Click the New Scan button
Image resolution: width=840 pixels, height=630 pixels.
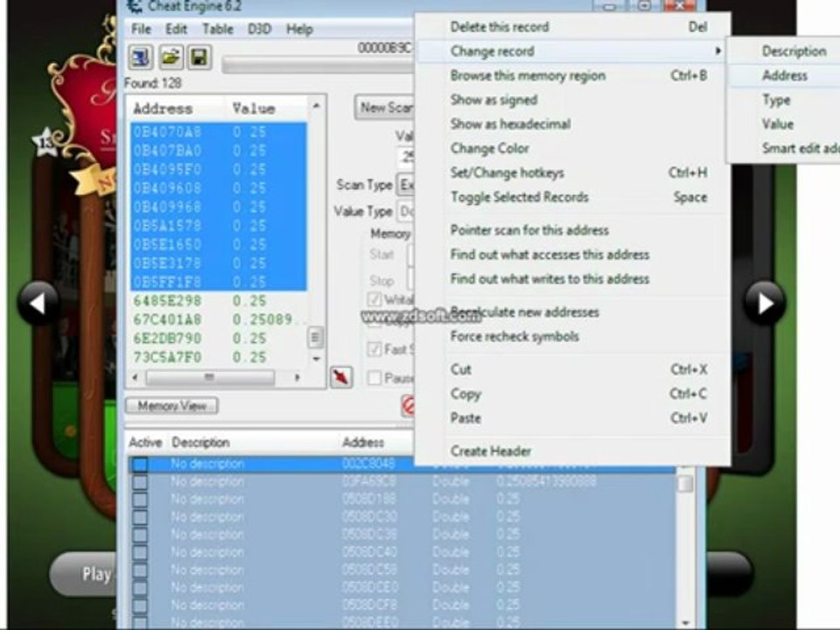tap(385, 108)
